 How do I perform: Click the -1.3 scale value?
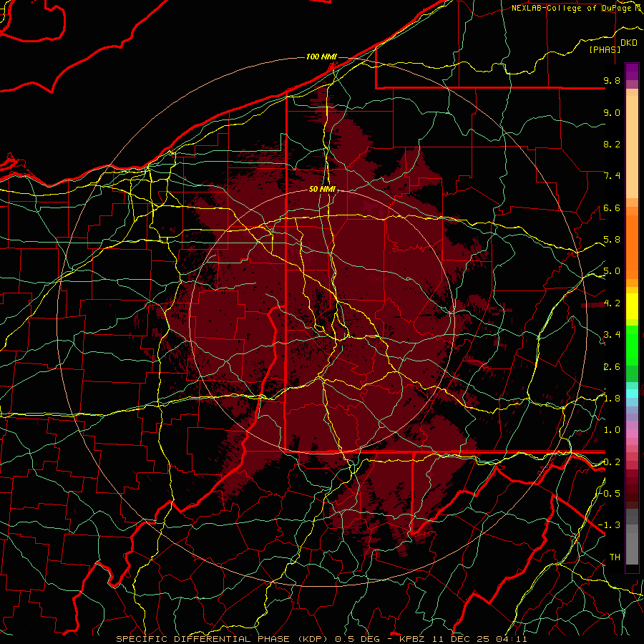(x=610, y=525)
